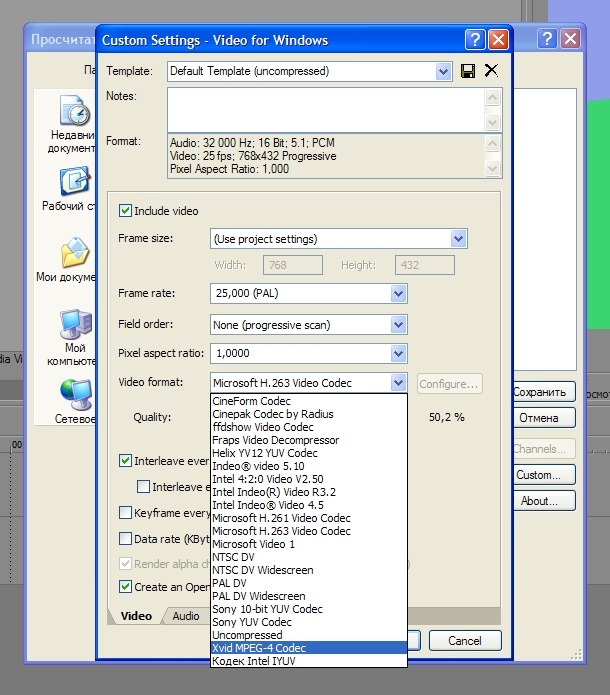Click help button in the Просчитать window
The width and height of the screenshot is (610, 695).
click(547, 39)
